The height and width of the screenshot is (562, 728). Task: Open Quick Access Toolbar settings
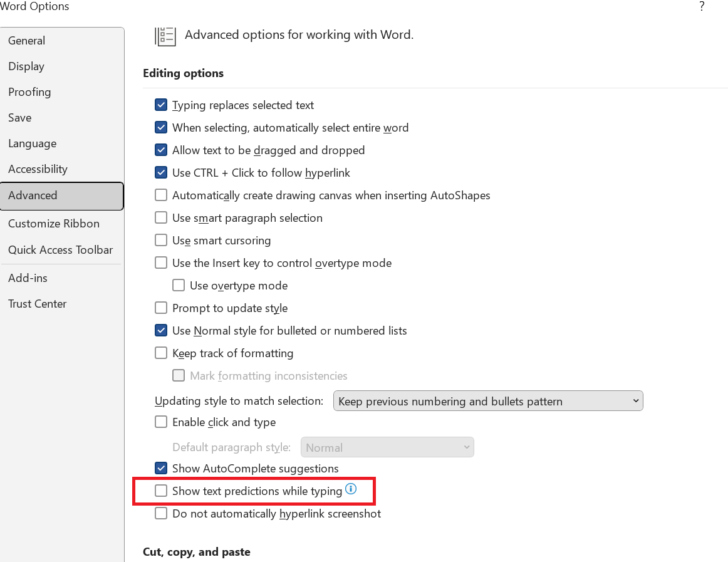[61, 250]
